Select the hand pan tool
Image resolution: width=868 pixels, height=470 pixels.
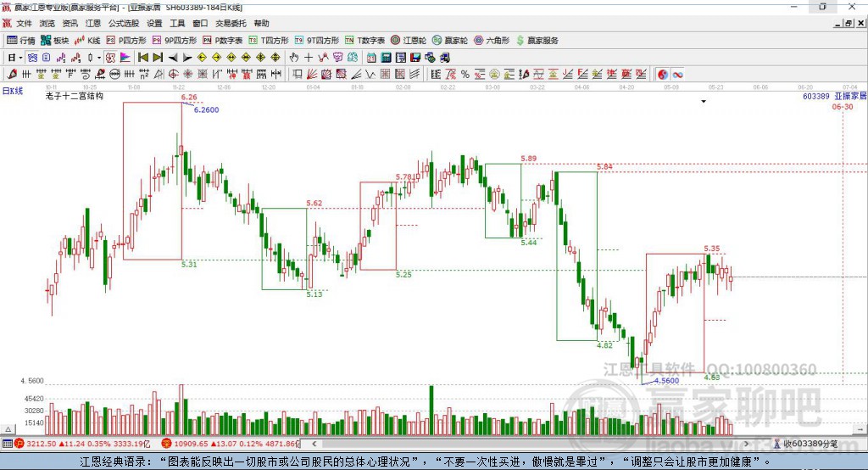(294, 58)
